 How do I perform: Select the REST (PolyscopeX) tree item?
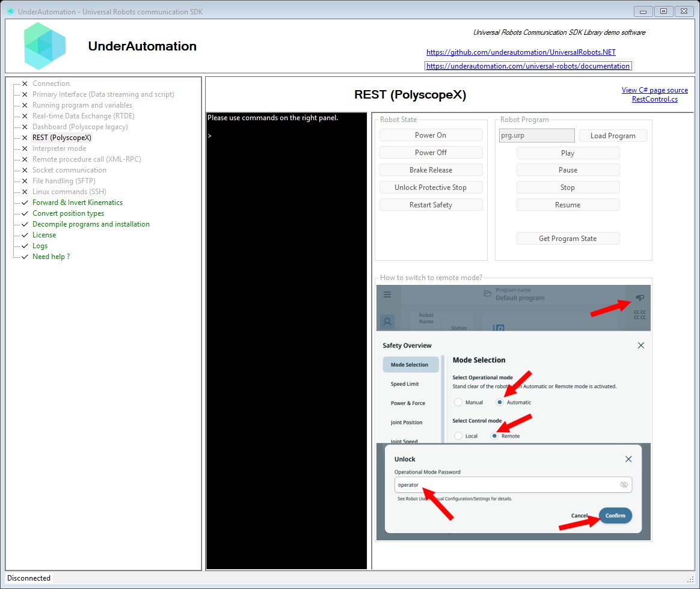[61, 138]
